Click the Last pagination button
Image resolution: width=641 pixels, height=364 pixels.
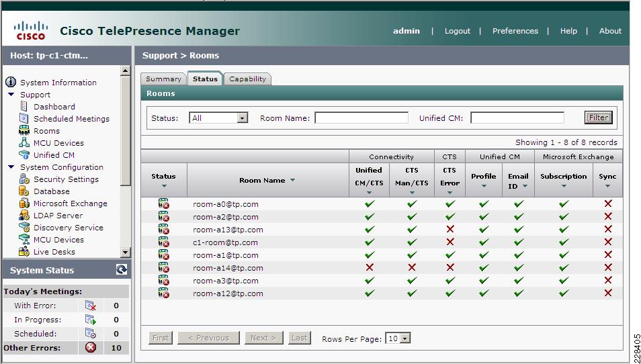coord(299,338)
